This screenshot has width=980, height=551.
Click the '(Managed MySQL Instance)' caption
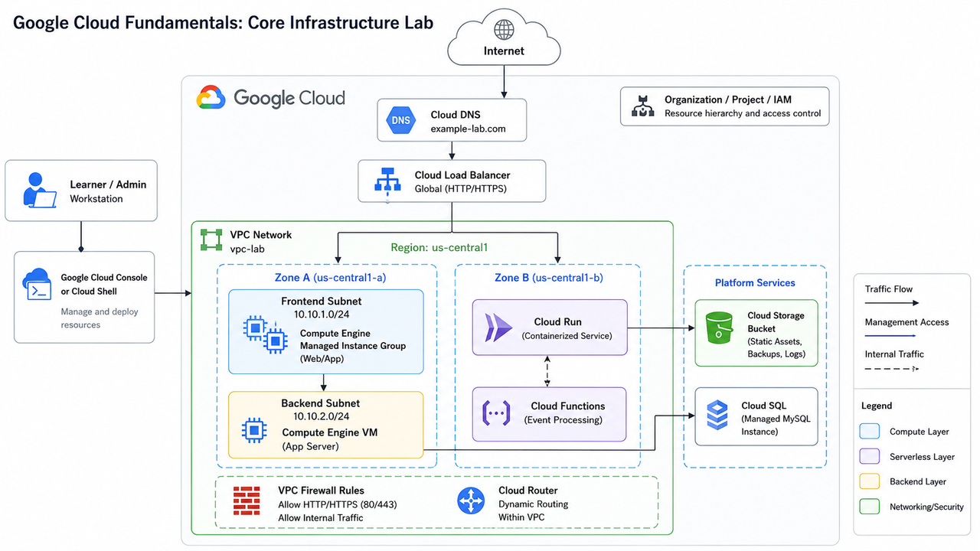[776, 425]
